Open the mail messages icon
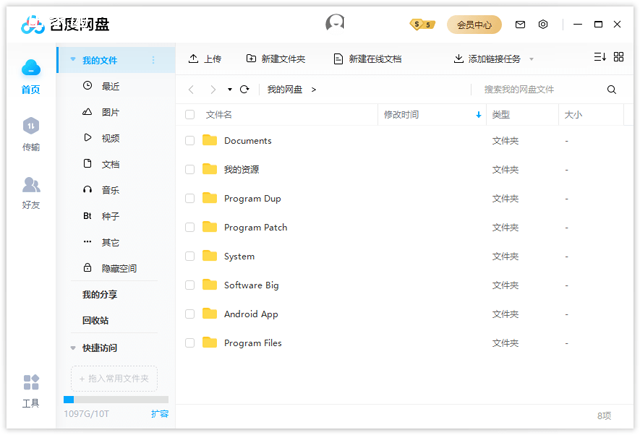 point(520,24)
